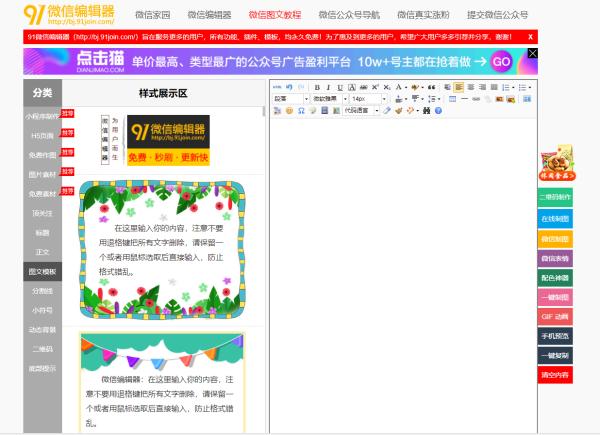Insert a table

click(x=452, y=99)
